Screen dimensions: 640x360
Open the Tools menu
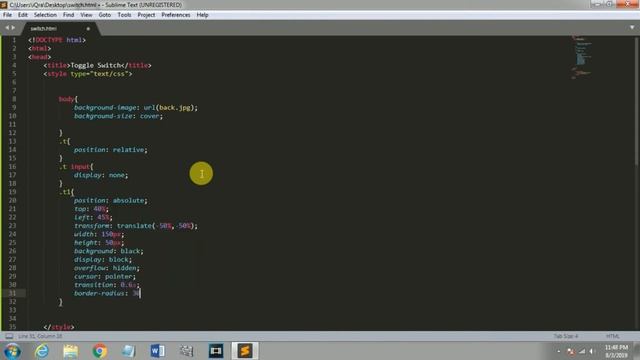[x=124, y=15]
